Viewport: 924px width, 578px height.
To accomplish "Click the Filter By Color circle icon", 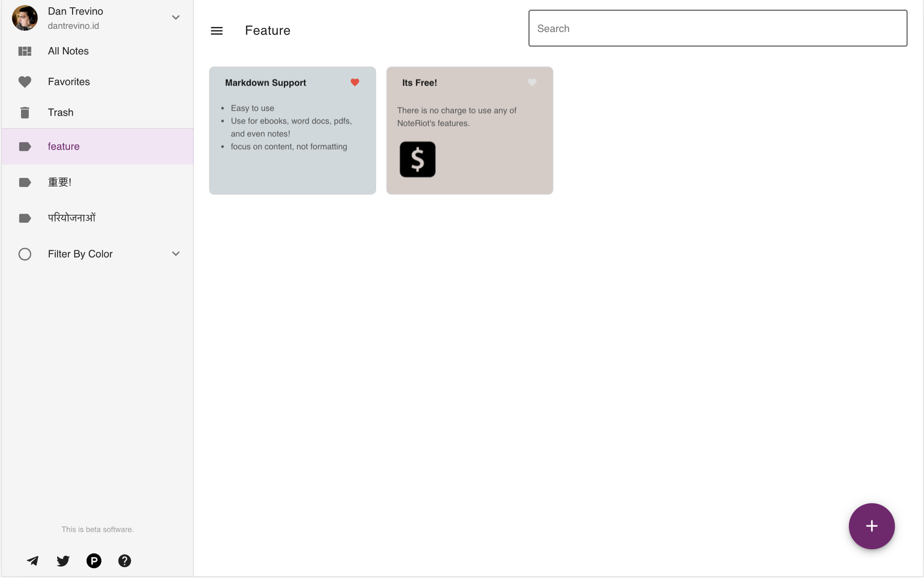I will (25, 254).
